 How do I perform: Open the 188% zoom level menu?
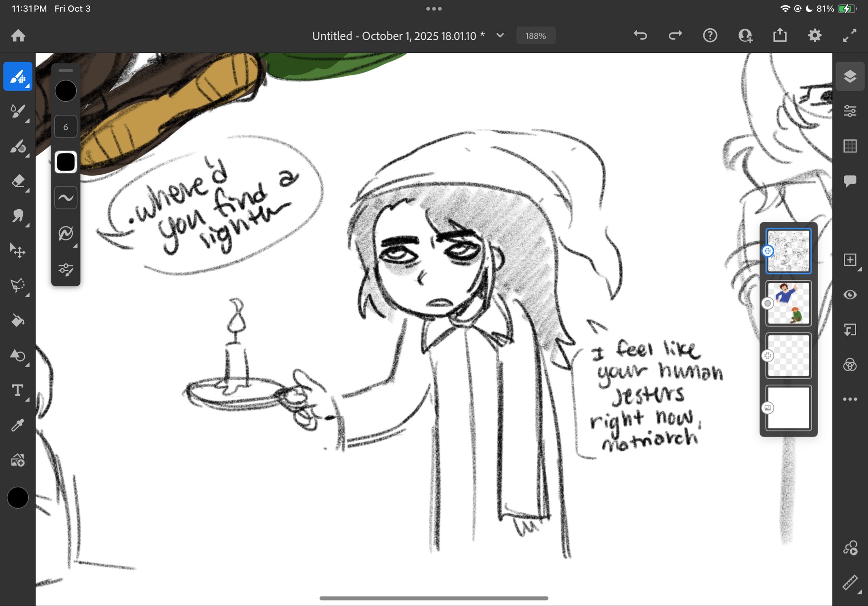coord(536,36)
